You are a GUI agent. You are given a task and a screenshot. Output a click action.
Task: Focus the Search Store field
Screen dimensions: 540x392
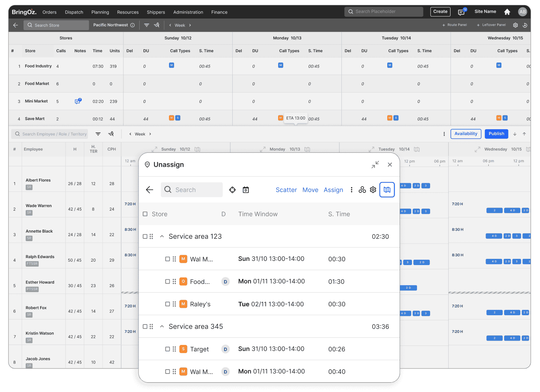point(56,25)
